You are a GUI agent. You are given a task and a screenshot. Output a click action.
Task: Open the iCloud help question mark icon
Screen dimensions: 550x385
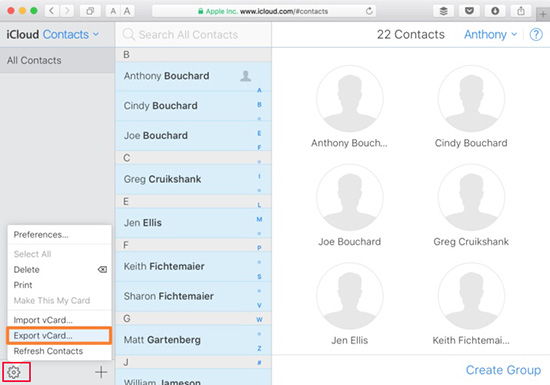click(536, 34)
